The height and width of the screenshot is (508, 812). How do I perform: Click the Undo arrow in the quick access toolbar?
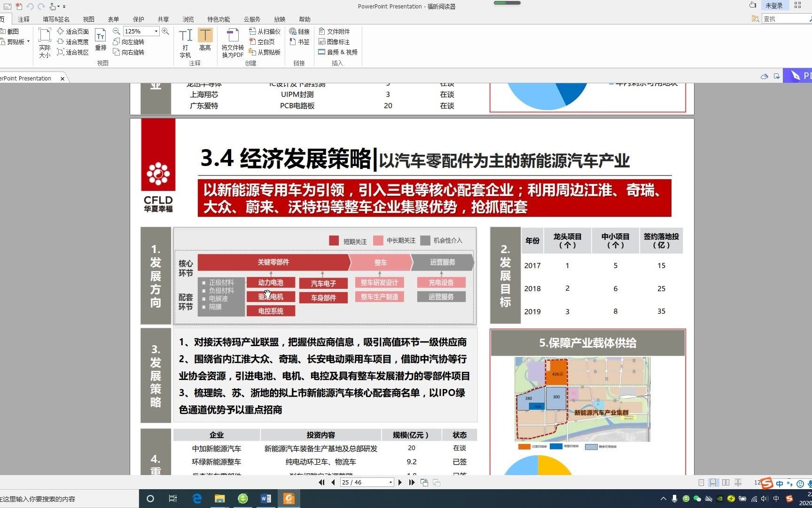(30, 6)
